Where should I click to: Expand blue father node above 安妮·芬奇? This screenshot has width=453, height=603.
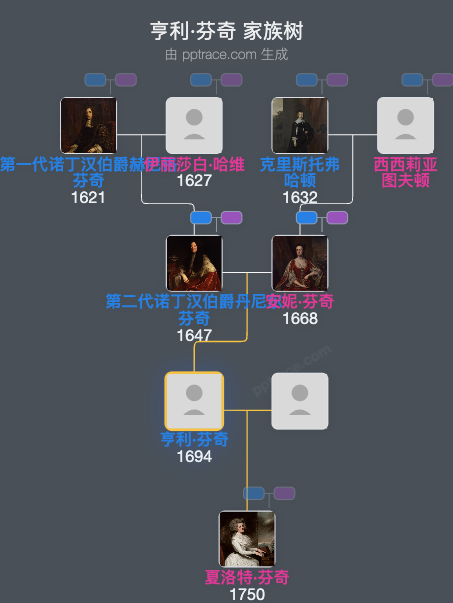tap(307, 218)
